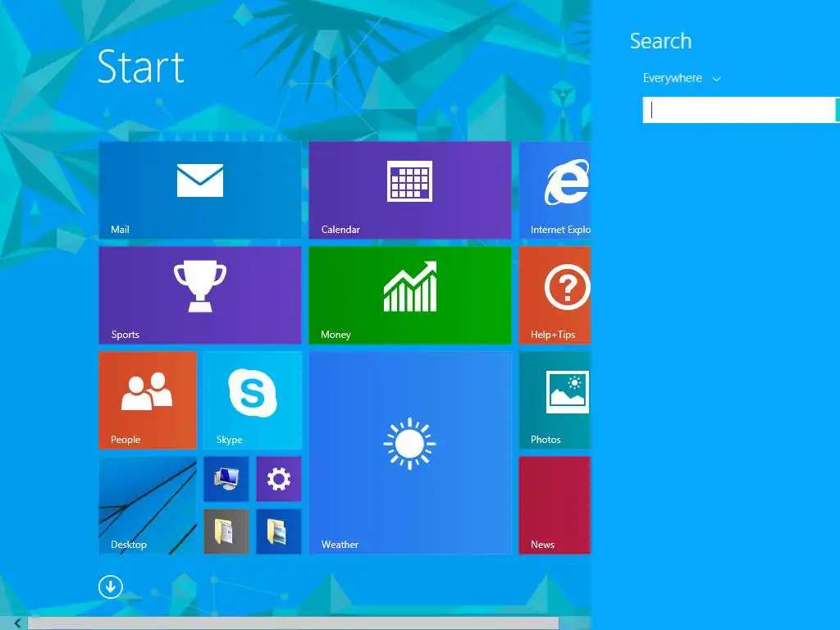Open the Help+Tips tile

555,295
